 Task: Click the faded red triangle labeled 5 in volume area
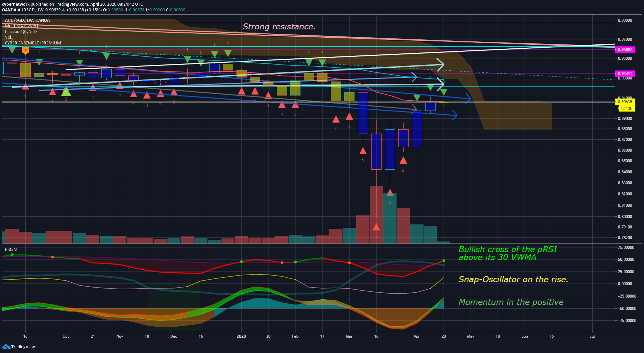[390, 193]
